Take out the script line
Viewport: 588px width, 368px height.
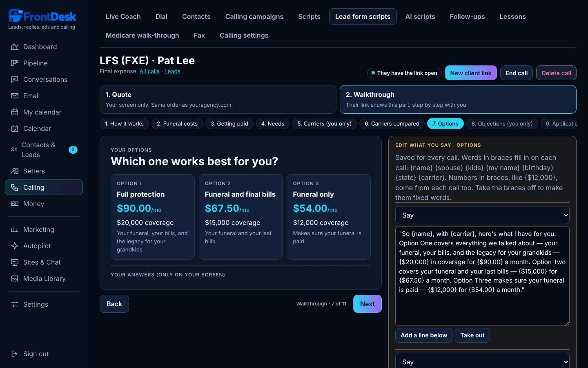[472, 335]
